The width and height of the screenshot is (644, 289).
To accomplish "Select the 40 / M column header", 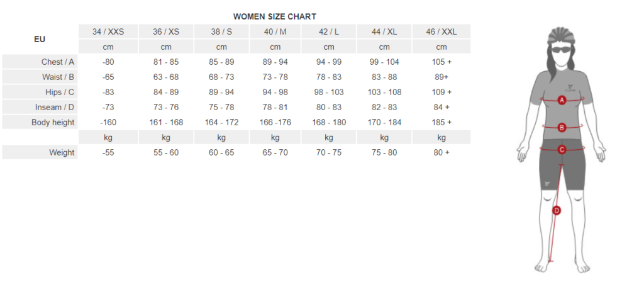I will [275, 31].
